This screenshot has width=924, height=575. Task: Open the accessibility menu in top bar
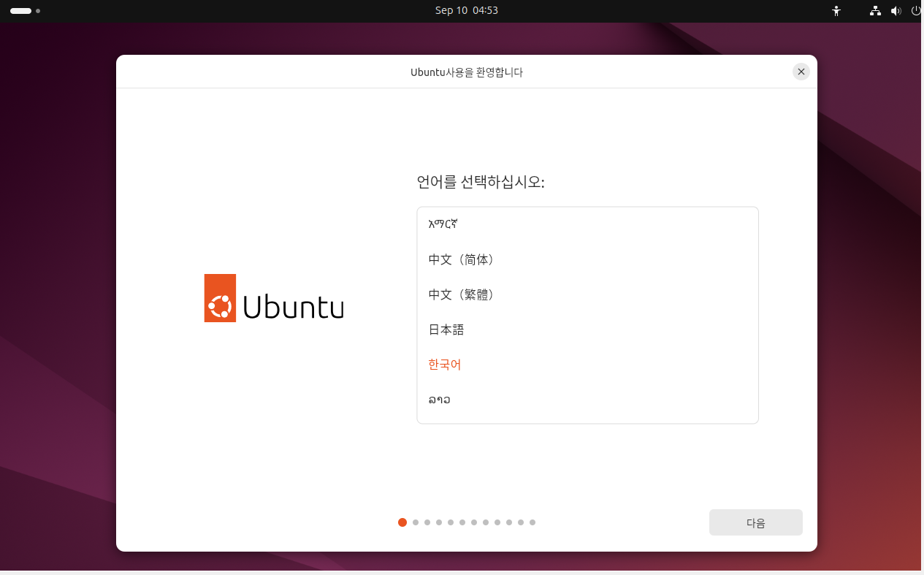click(x=836, y=11)
